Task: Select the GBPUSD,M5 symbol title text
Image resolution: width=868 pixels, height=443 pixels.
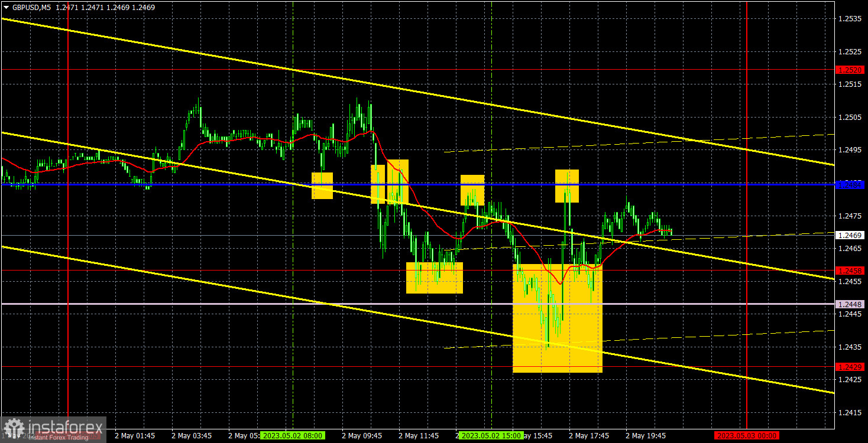Action: click(31, 8)
